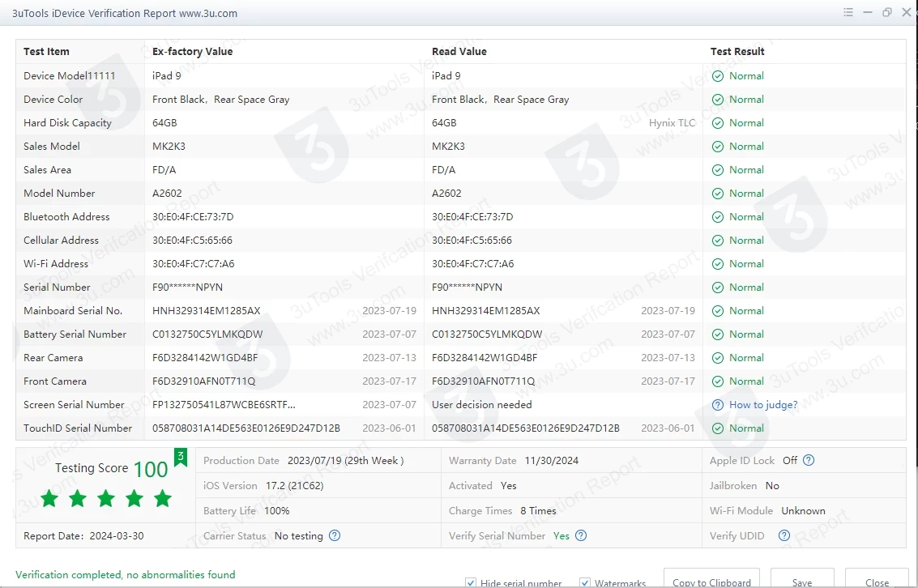Image resolution: width=918 pixels, height=588 pixels.
Task: Click Verification completed, no abnormalities found message
Action: pos(126,574)
